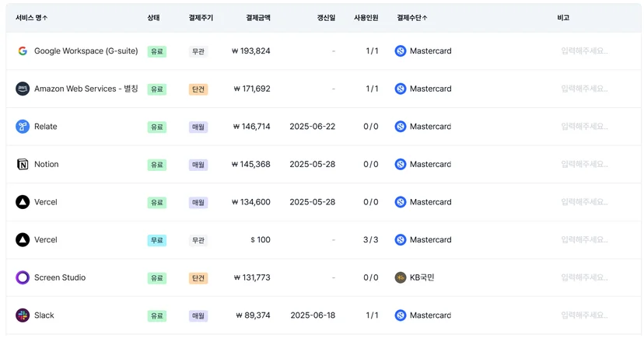
Task: Click the 갱신일 column header
Action: pos(326,18)
